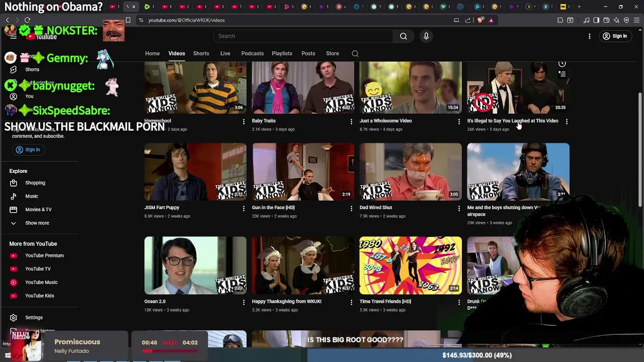Open YouTube Kids sidebar link
The image size is (644, 362).
point(39,296)
